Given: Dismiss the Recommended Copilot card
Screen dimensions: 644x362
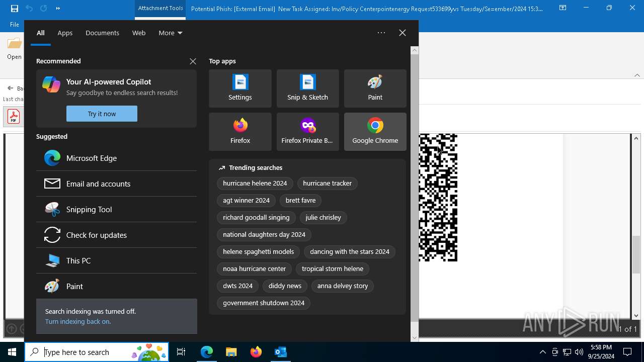Looking at the screenshot, I should 193,61.
